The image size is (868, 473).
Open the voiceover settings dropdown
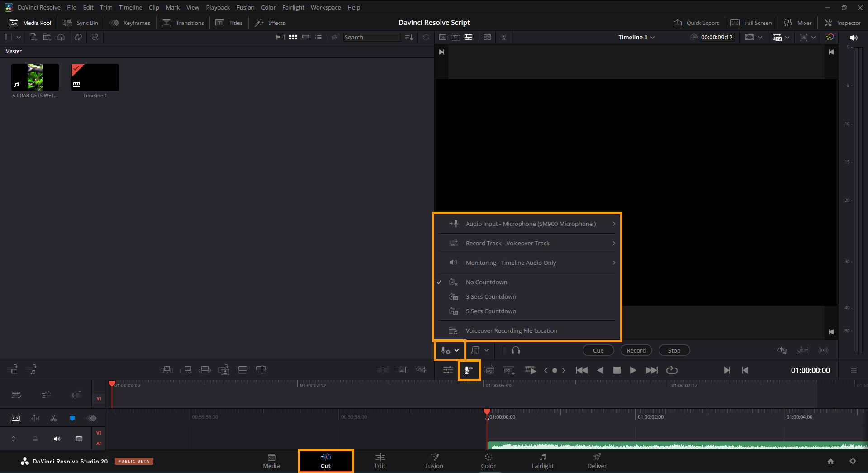coord(450,350)
